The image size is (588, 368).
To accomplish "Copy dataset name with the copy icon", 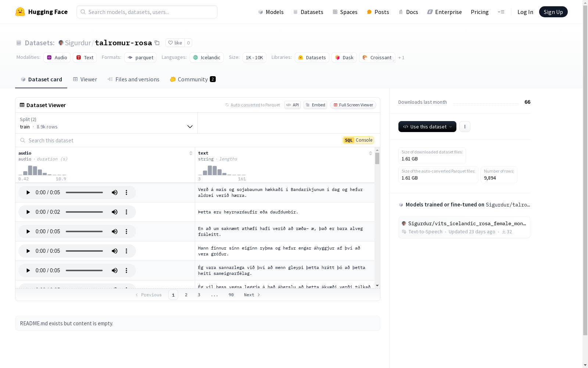I will click(157, 43).
